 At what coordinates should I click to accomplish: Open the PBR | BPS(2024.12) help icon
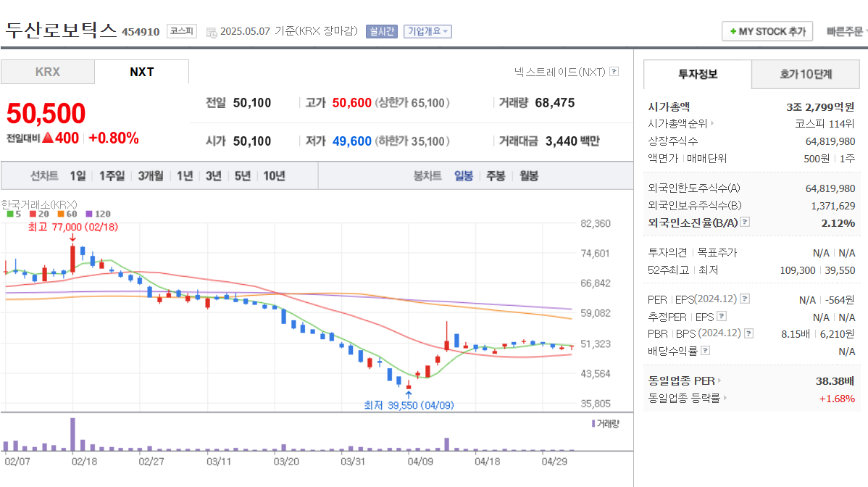pos(749,333)
